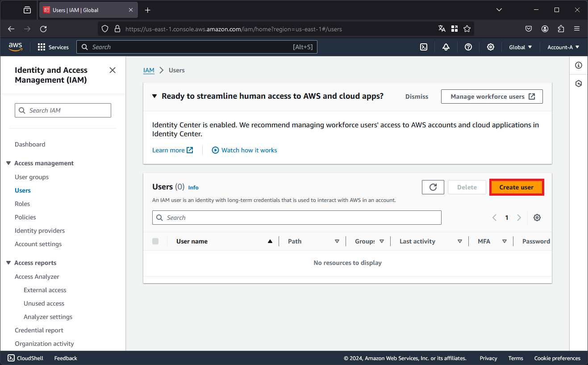588x365 pixels.
Task: Open the Account-A account menu
Action: (x=563, y=47)
